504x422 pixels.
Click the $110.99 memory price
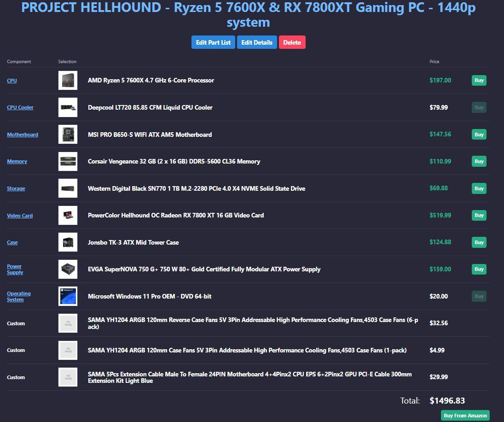tap(440, 161)
